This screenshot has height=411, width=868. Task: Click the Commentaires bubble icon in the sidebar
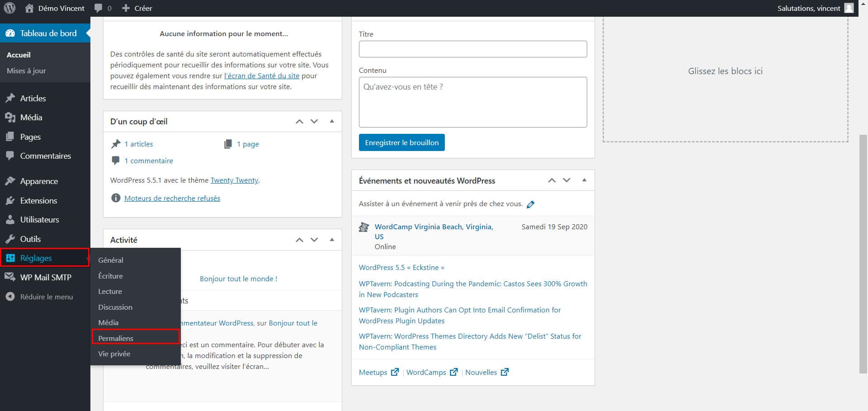coord(10,156)
